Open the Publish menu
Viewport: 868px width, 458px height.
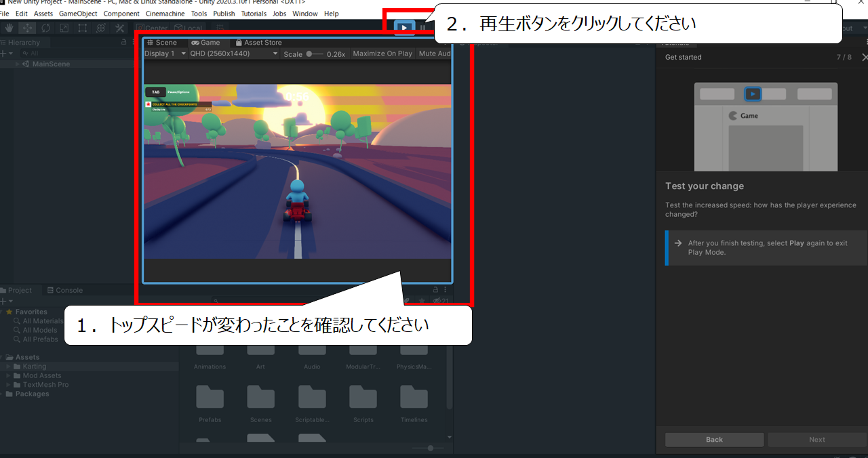(224, 14)
